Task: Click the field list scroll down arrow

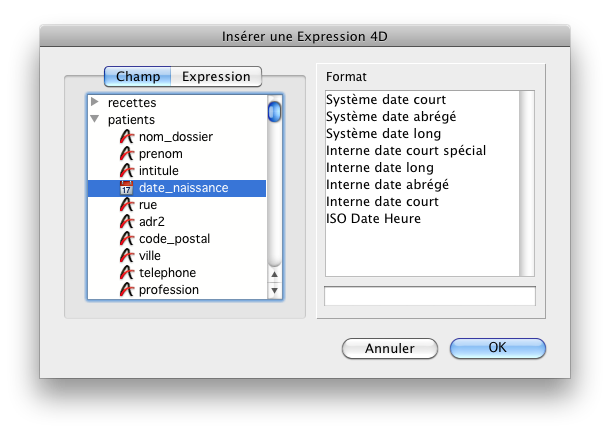Action: 274,291
